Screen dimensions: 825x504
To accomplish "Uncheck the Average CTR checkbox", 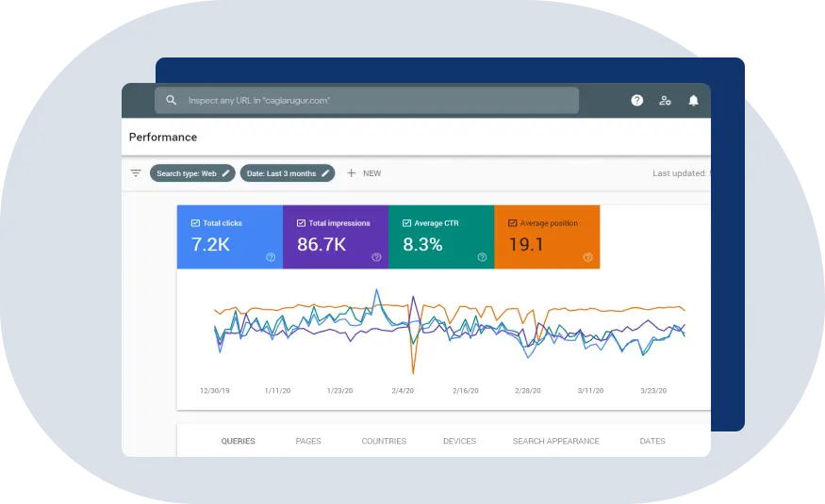I will click(406, 223).
